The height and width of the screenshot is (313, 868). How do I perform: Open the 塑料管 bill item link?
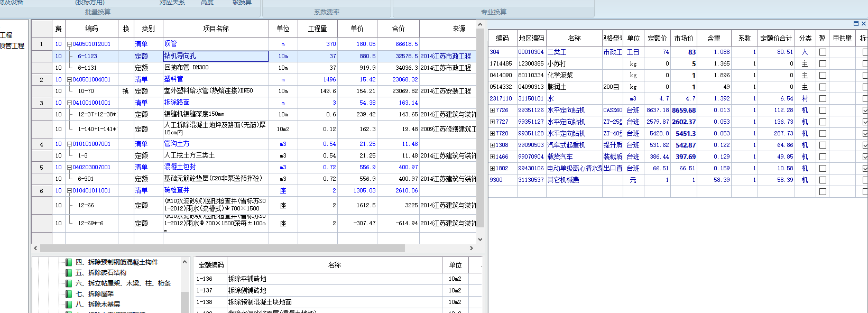(x=173, y=79)
